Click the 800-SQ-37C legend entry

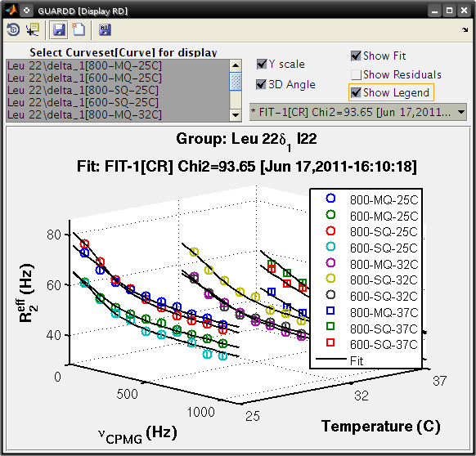(372, 329)
